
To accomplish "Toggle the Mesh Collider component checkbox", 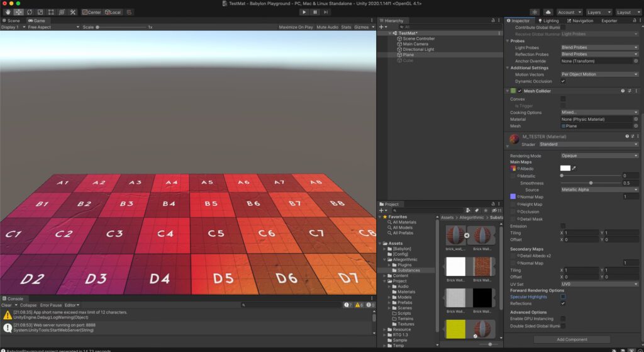I will point(519,91).
